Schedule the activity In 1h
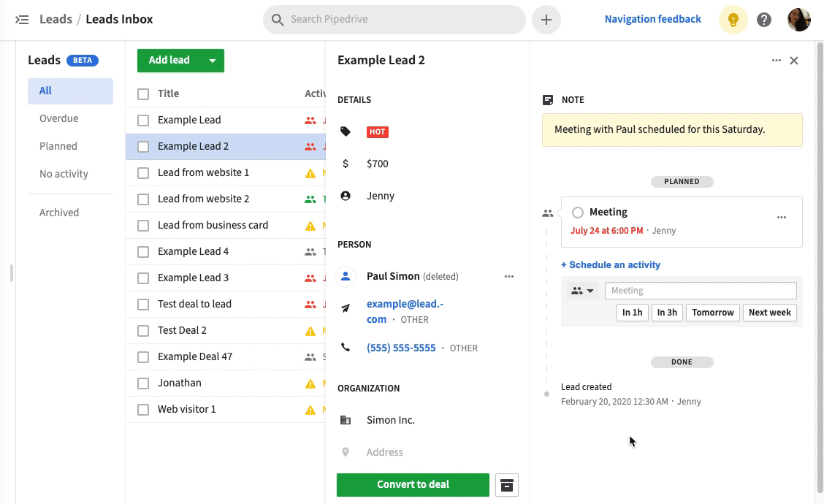The height and width of the screenshot is (504, 824). 632,313
